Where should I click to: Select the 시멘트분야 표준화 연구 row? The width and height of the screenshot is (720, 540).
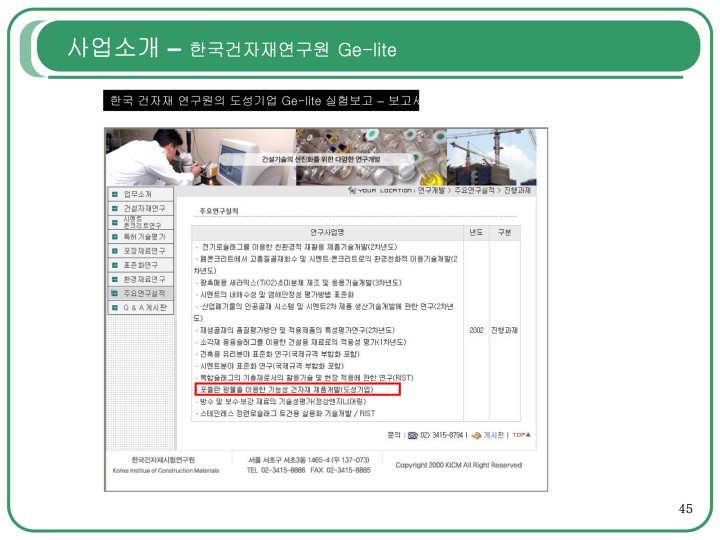270,366
